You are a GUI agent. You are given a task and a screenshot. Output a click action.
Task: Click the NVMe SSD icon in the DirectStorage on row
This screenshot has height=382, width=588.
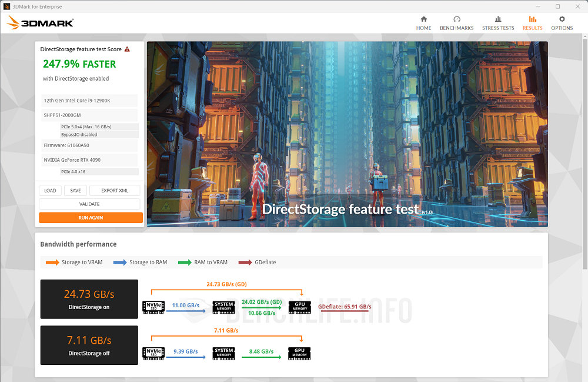(x=153, y=307)
